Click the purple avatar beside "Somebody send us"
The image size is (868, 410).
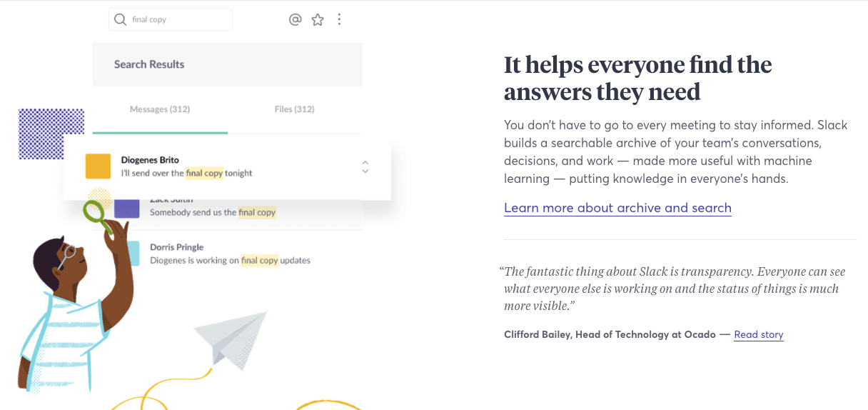[x=127, y=208]
